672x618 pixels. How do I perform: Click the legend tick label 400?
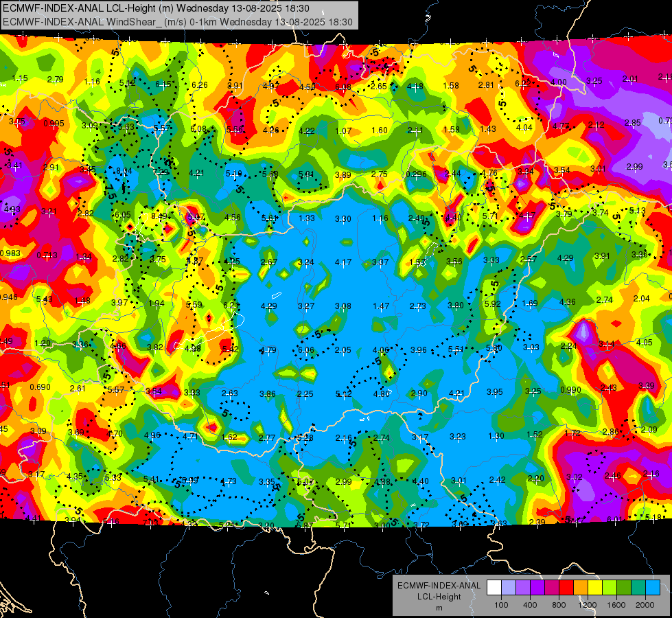(x=530, y=605)
